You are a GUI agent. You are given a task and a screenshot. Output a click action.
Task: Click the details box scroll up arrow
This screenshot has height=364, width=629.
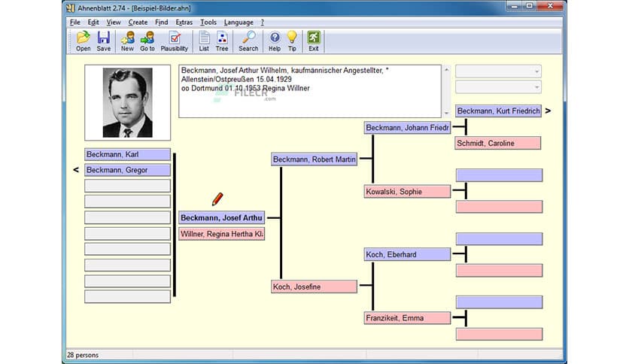(446, 70)
